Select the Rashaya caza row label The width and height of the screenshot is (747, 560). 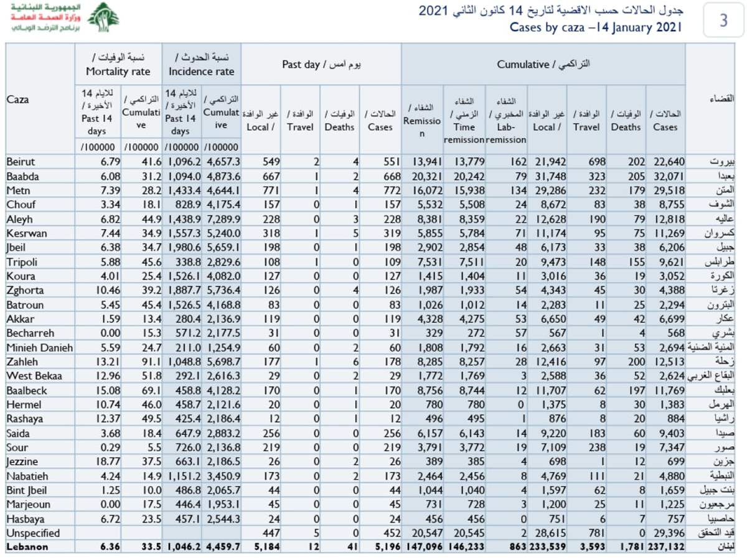click(x=24, y=418)
